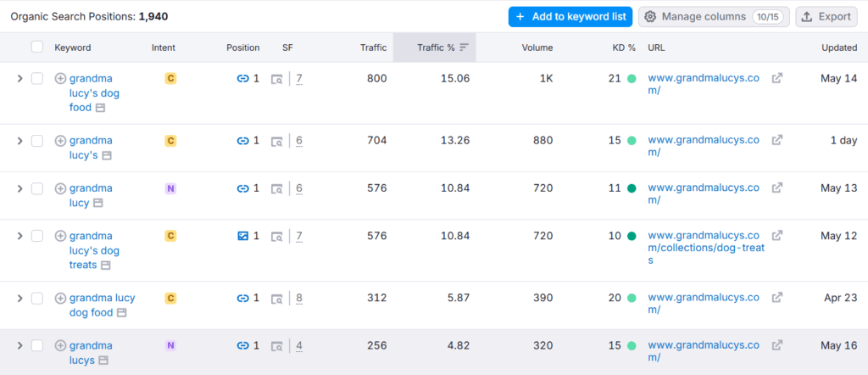Screen dimensions: 868x375
Task: Open SERP snapshot icon in 256 traffic row
Action: point(277,346)
